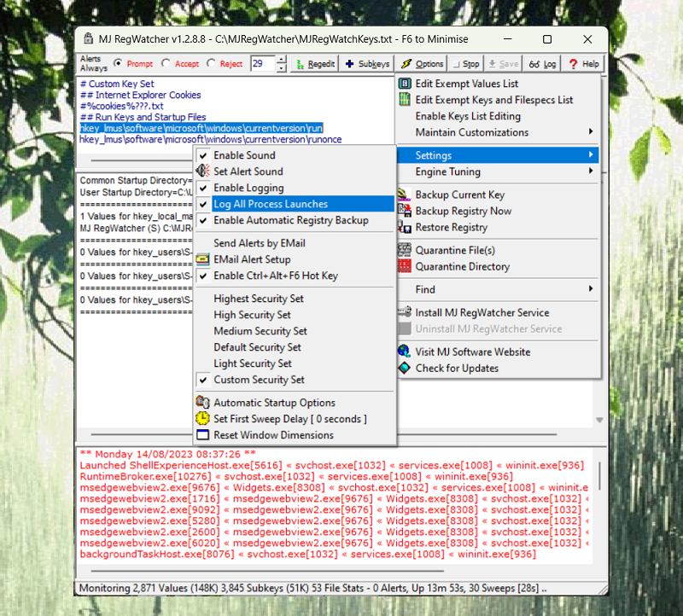Click the Set First Sweep Delay clock icon
Screen dimensions: 683x616
[202, 418]
